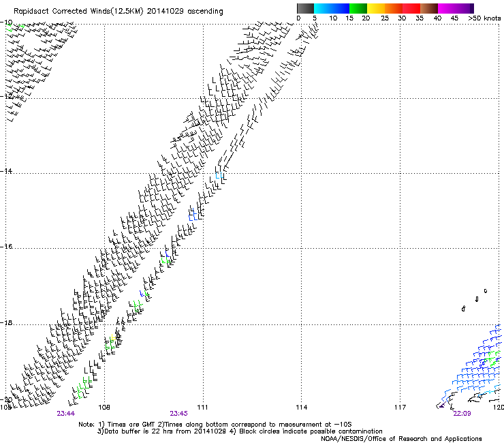Click legend tick label 45

click(454, 18)
